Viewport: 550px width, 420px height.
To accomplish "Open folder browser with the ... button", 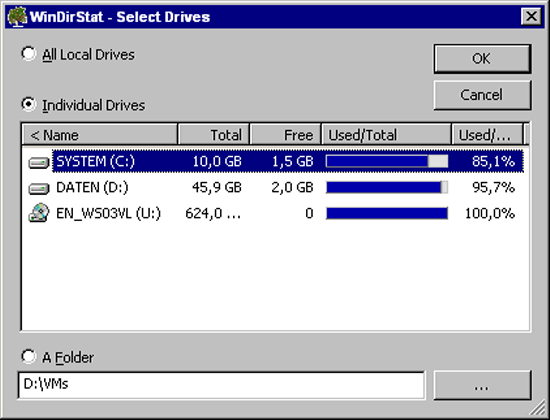I will pos(482,385).
